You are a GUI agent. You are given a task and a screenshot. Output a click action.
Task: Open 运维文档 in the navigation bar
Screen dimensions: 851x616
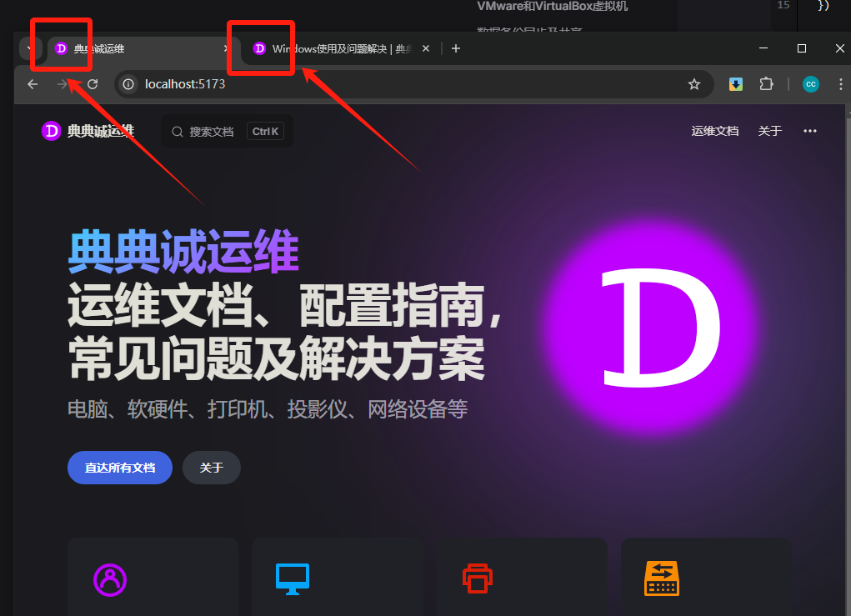click(x=715, y=131)
